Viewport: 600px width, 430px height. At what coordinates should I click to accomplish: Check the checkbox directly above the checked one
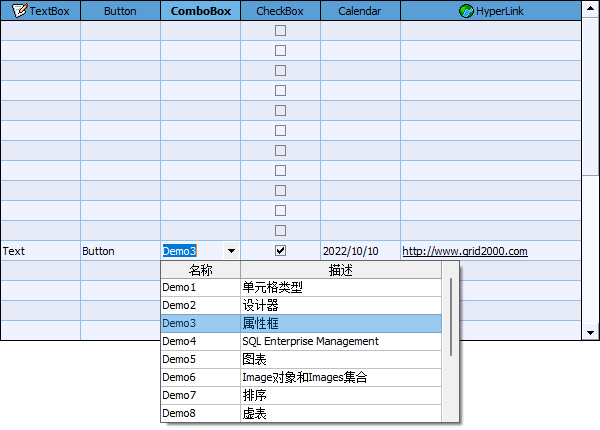(280, 231)
